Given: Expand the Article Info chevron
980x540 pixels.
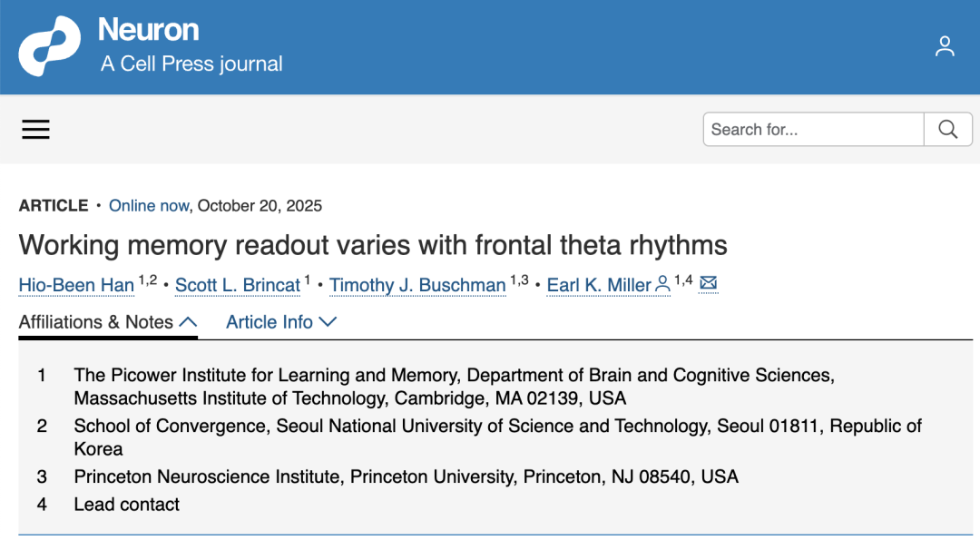Looking at the screenshot, I should click(328, 322).
